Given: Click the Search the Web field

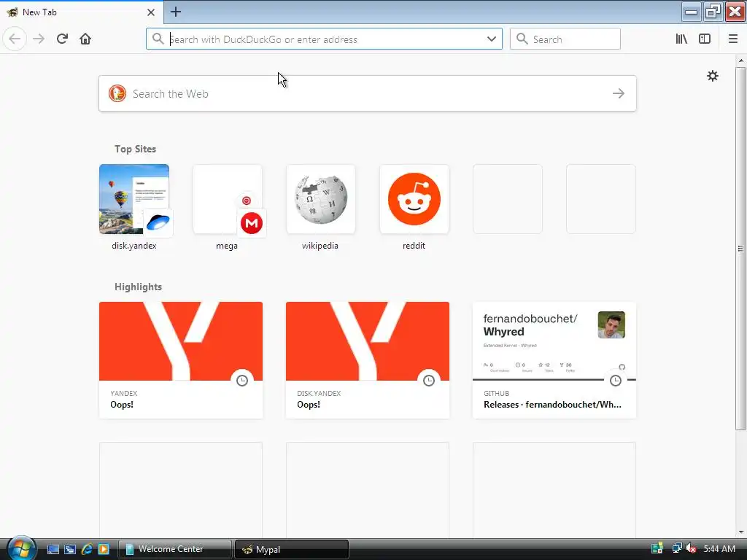Looking at the screenshot, I should pos(368,93).
